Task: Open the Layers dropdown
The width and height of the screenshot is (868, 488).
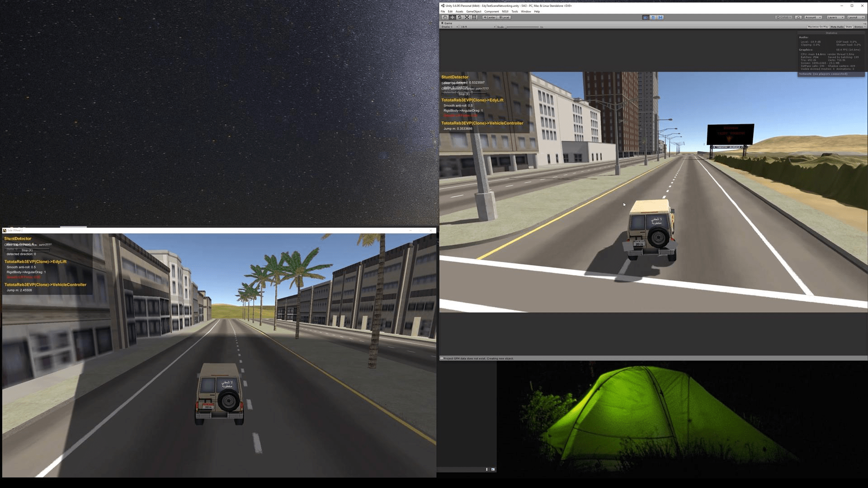Action: click(x=835, y=17)
